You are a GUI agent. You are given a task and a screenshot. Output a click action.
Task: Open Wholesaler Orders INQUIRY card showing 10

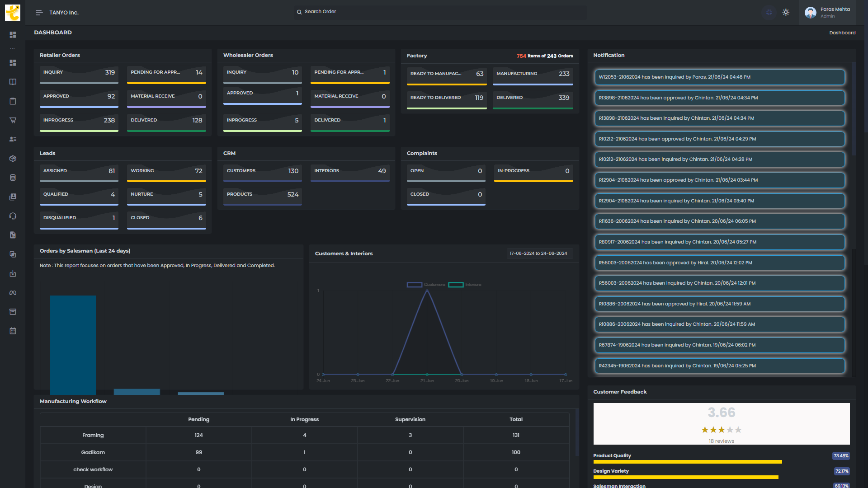tap(263, 75)
